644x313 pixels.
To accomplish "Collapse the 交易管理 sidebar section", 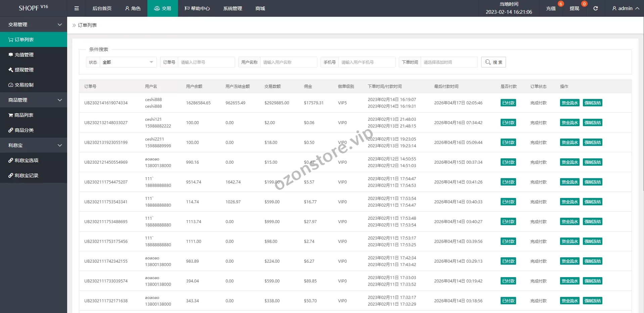I will point(34,24).
